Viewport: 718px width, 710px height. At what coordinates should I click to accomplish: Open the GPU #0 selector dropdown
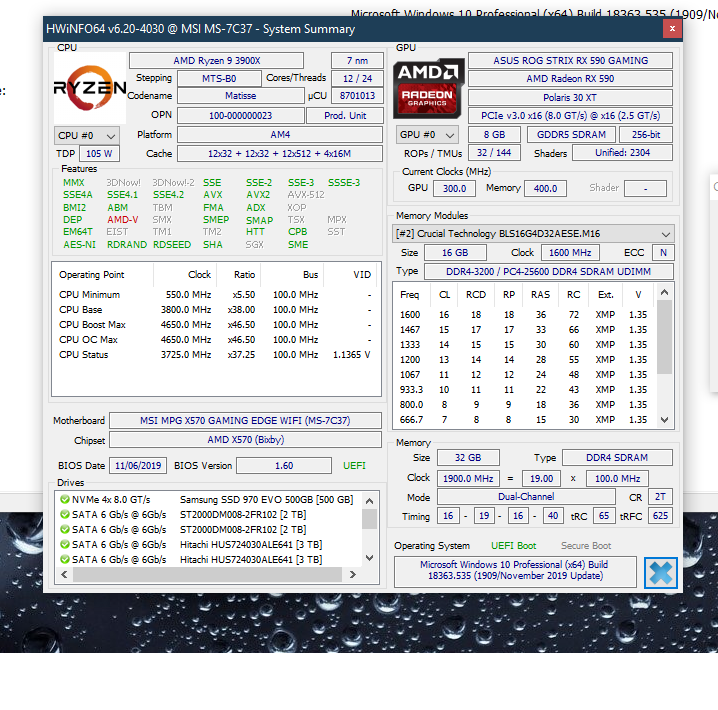click(x=427, y=135)
